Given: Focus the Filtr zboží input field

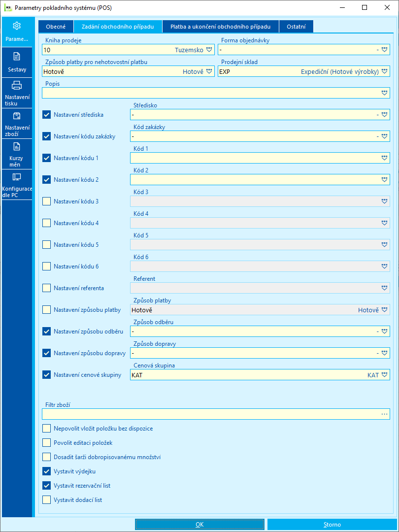Looking at the screenshot, I should pyautogui.click(x=216, y=414).
